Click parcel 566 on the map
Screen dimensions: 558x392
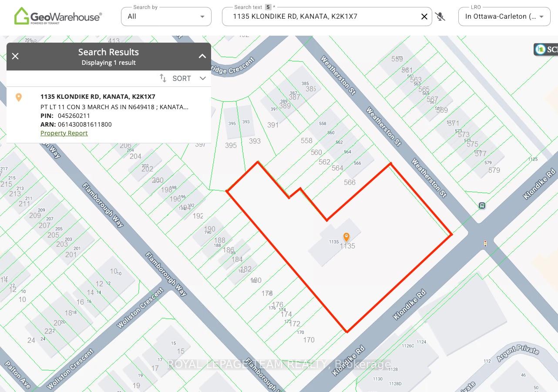coord(350,182)
